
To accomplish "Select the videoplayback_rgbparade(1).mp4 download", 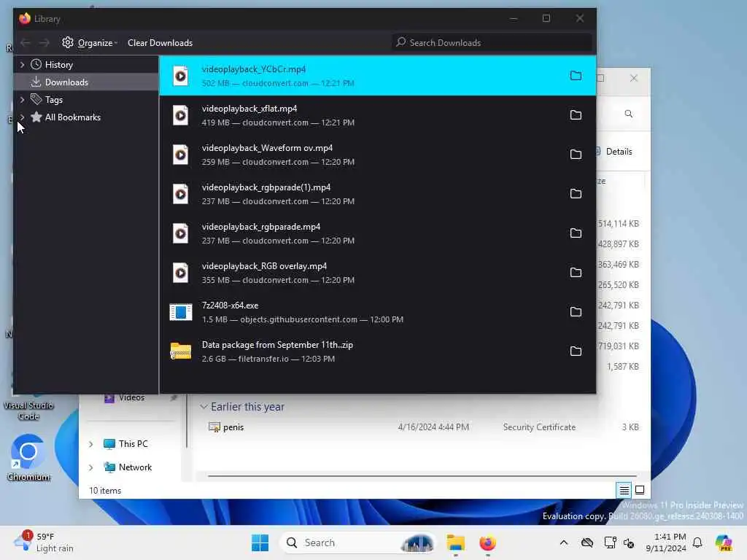I will tap(377, 194).
